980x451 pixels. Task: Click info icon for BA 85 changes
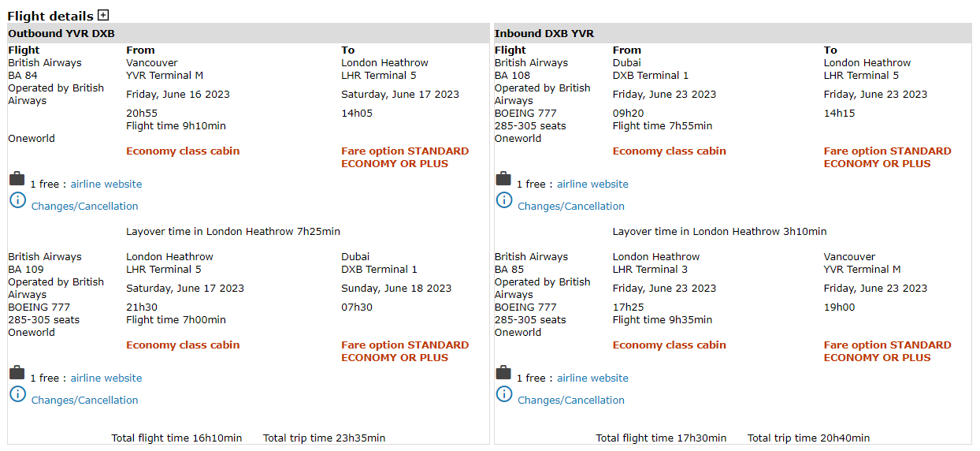[504, 394]
